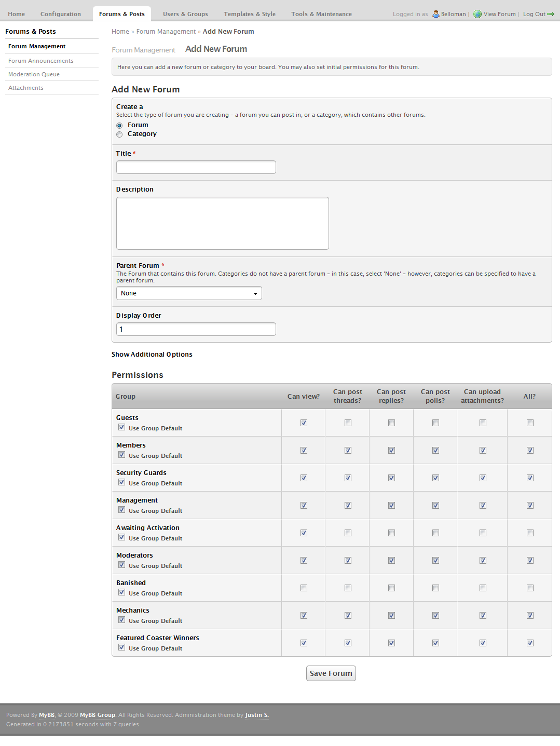Toggle Guests Use Group Default checkbox
The image size is (560, 746).
121,427
